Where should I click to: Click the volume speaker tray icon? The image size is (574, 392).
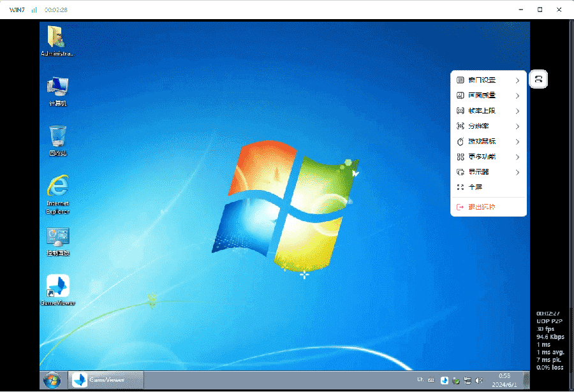[479, 381]
